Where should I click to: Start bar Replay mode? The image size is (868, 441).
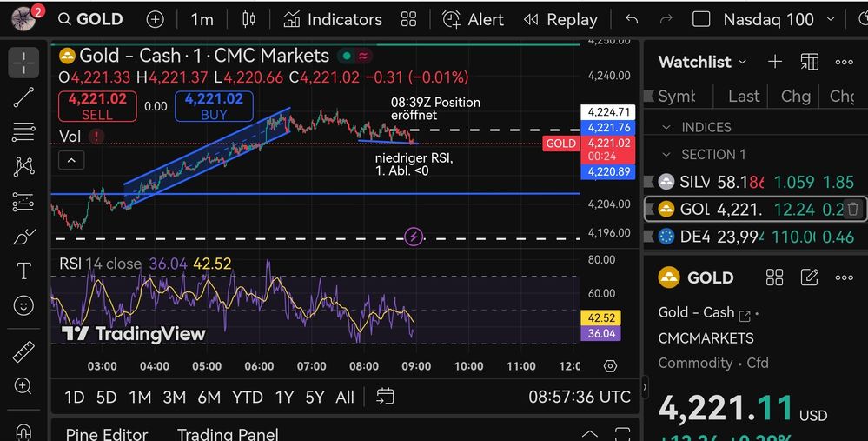pyautogui.click(x=560, y=19)
